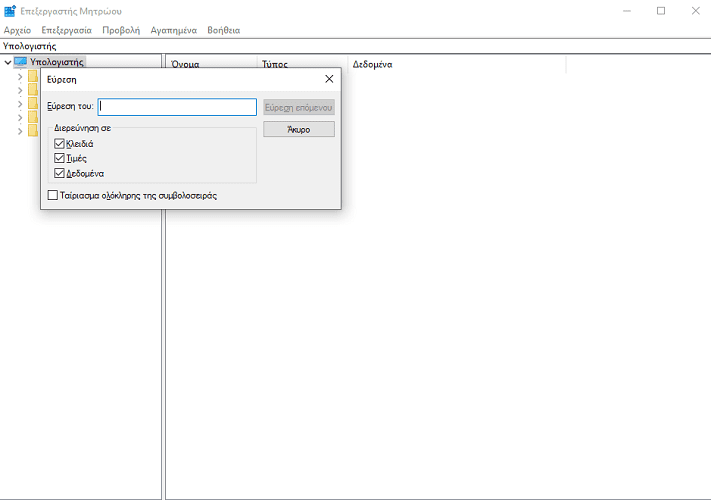The width and height of the screenshot is (711, 500).
Task: Click the Registry Editor app icon in title bar
Action: [x=10, y=11]
